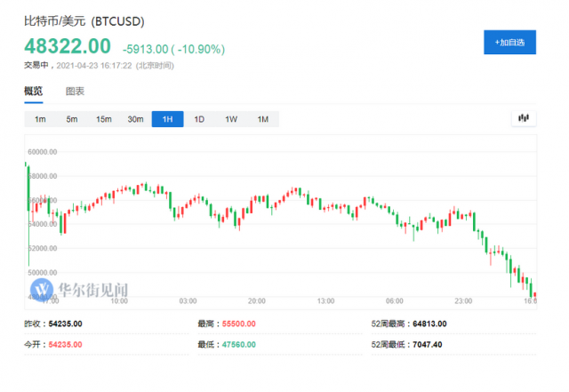Click the 52000.00 y-axis label

tap(43, 248)
